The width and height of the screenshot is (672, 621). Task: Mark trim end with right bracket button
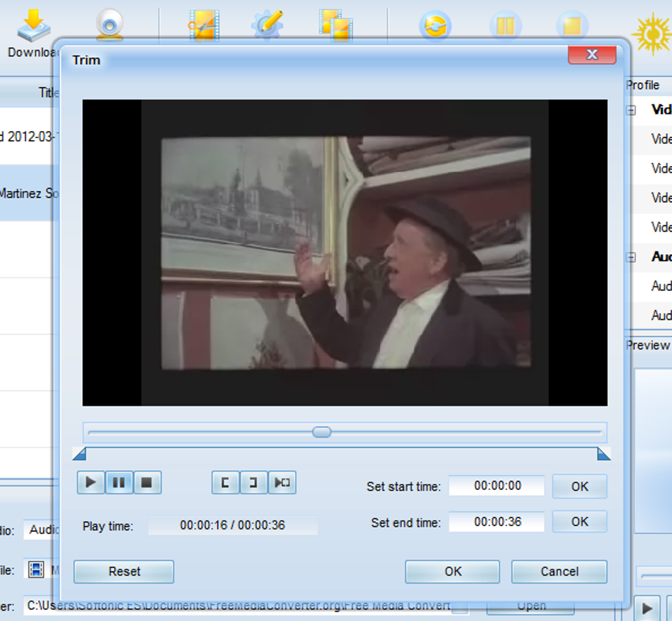(x=253, y=483)
